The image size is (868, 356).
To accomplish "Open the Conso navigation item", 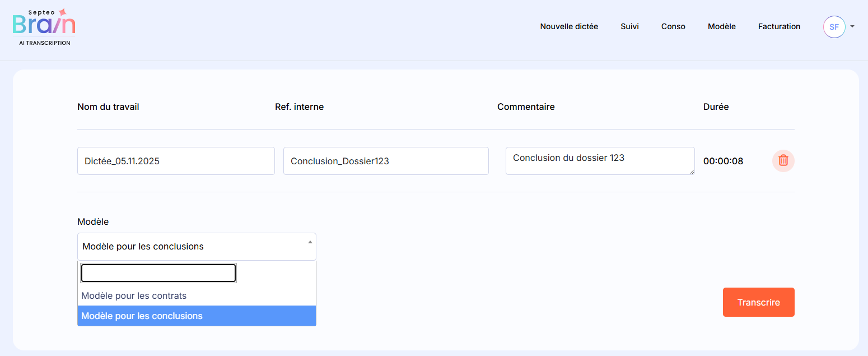I will [673, 26].
